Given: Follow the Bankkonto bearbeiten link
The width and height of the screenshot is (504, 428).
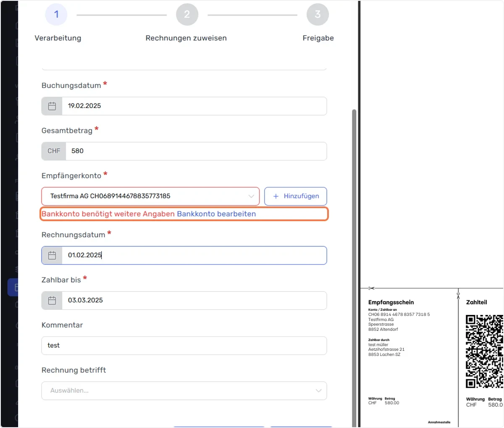Looking at the screenshot, I should tap(216, 214).
